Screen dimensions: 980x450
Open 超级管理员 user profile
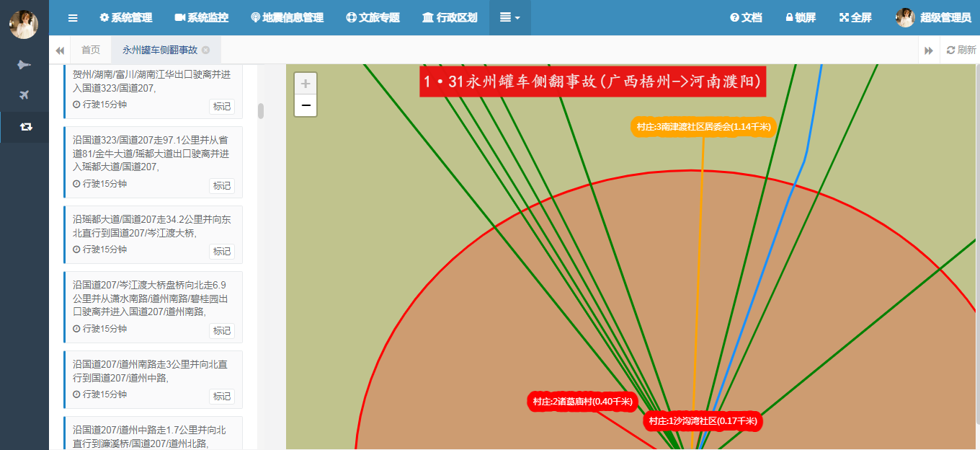tap(933, 17)
